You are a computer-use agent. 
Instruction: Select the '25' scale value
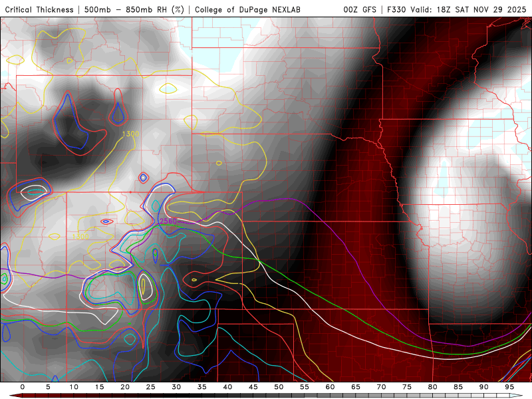point(151,387)
